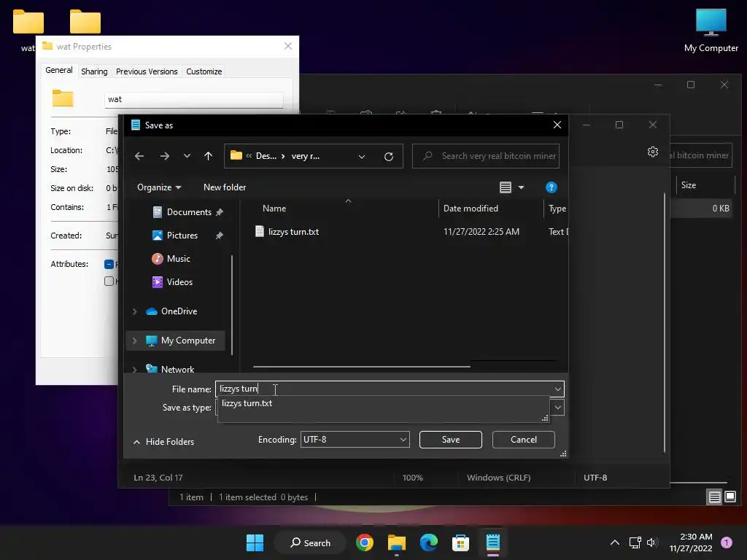
Task: Click the Save button
Action: tap(450, 440)
